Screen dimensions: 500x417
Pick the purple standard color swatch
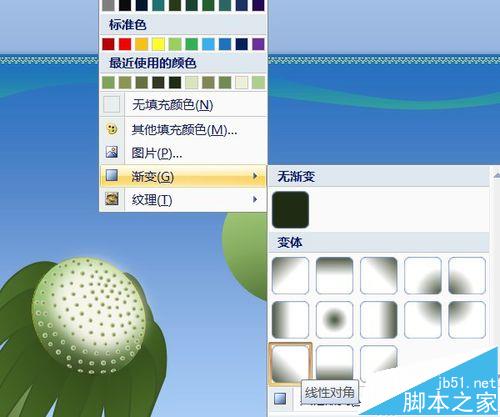pyautogui.click(x=258, y=44)
